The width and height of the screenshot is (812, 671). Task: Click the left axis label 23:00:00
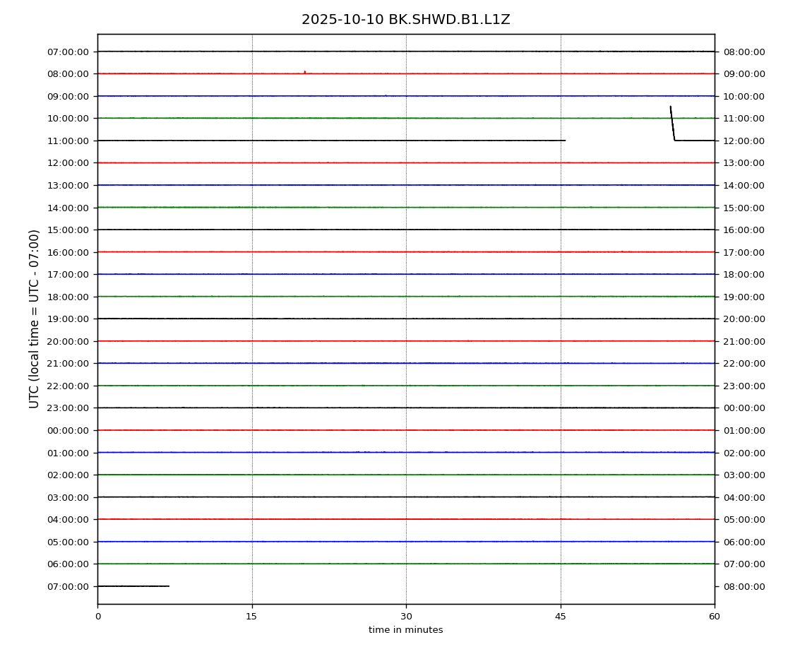coord(68,408)
